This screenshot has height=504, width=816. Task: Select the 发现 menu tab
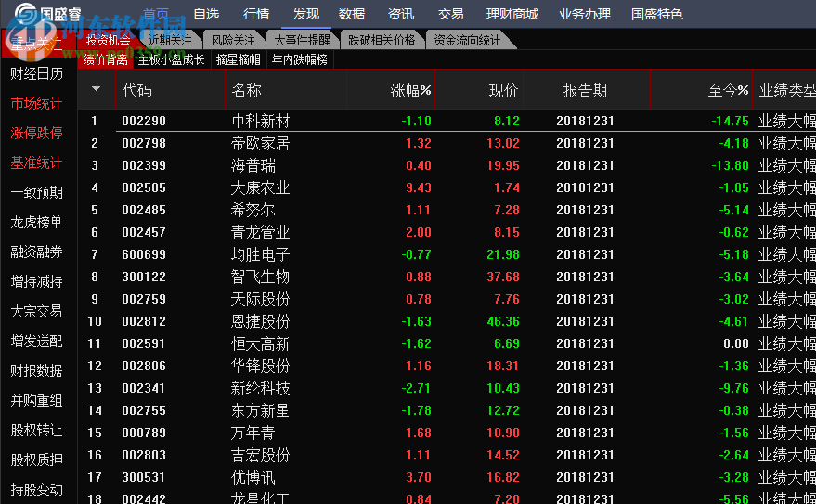coord(306,14)
